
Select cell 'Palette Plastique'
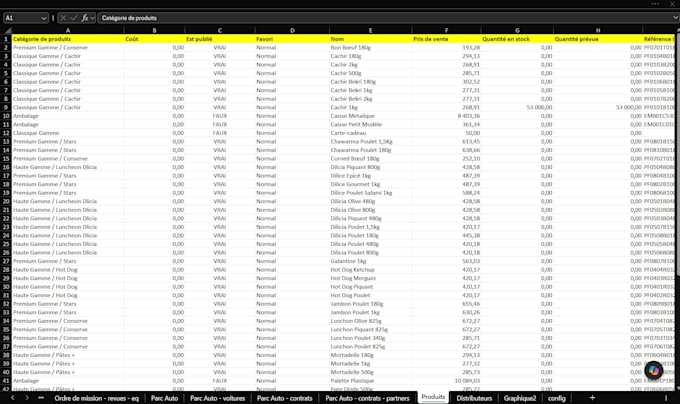370,381
